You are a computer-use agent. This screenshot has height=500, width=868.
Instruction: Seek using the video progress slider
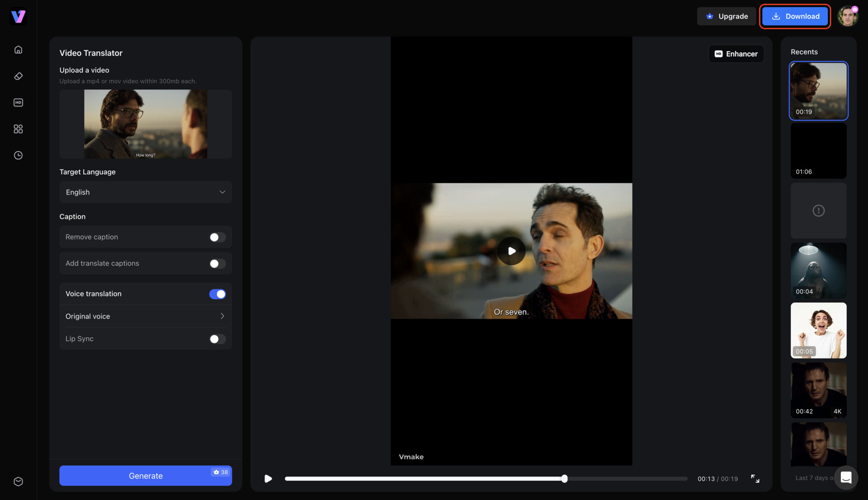[x=486, y=479]
